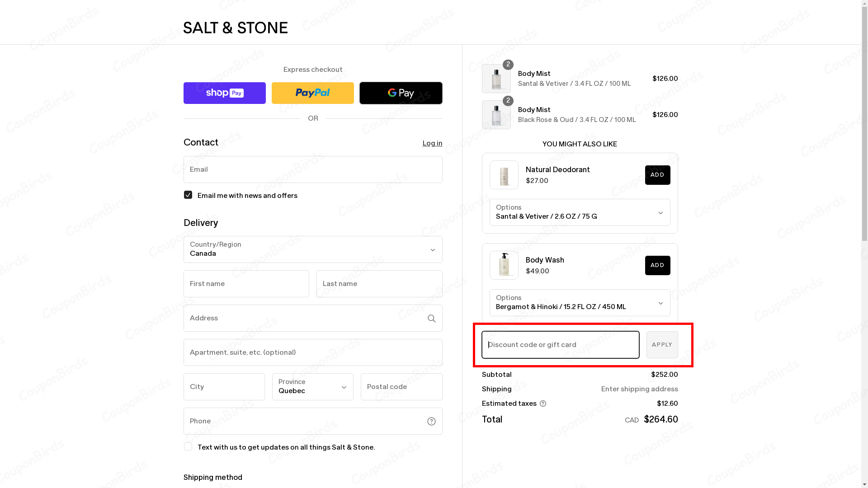Click the discount code input field
This screenshot has width=868, height=488.
pyautogui.click(x=560, y=344)
